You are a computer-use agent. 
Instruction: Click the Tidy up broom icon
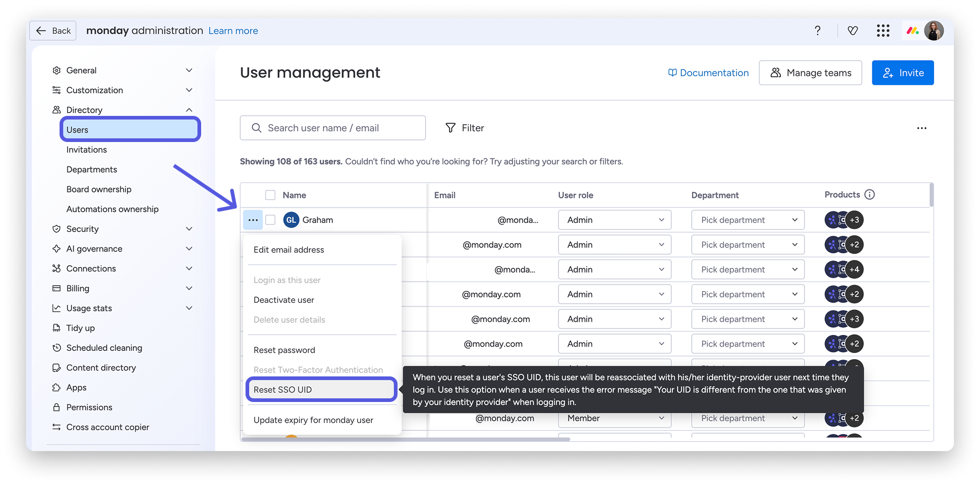[x=56, y=328]
